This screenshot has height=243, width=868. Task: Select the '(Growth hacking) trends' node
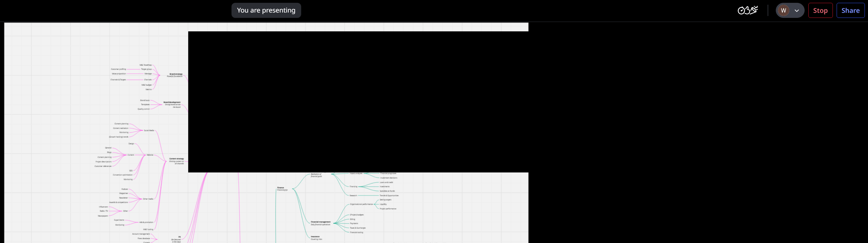119,137
